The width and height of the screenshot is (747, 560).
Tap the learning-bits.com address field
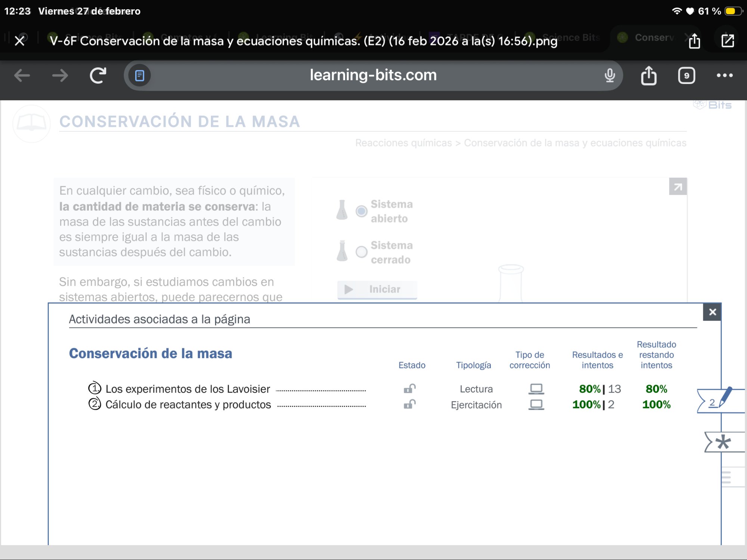click(373, 75)
